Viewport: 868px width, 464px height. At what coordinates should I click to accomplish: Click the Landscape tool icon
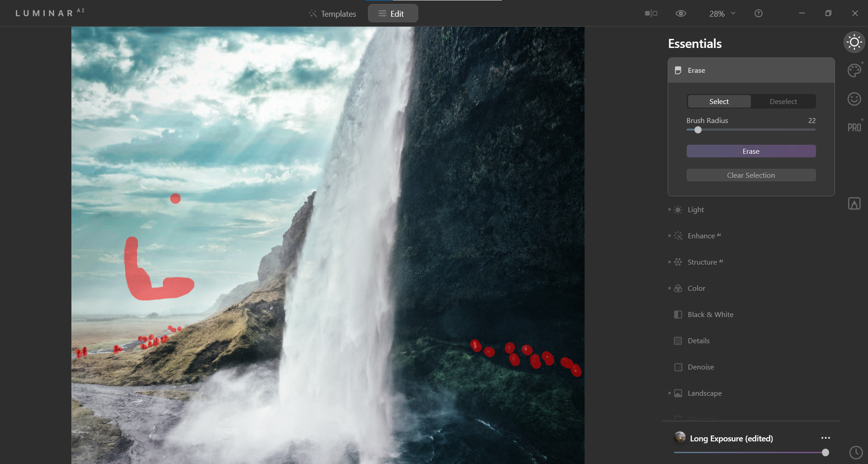(x=678, y=393)
